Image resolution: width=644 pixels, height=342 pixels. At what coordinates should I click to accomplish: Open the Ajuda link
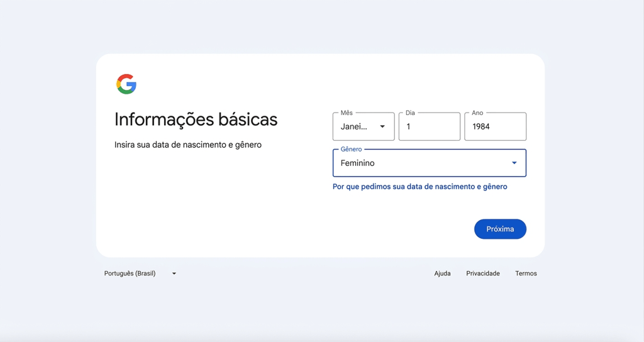(442, 273)
